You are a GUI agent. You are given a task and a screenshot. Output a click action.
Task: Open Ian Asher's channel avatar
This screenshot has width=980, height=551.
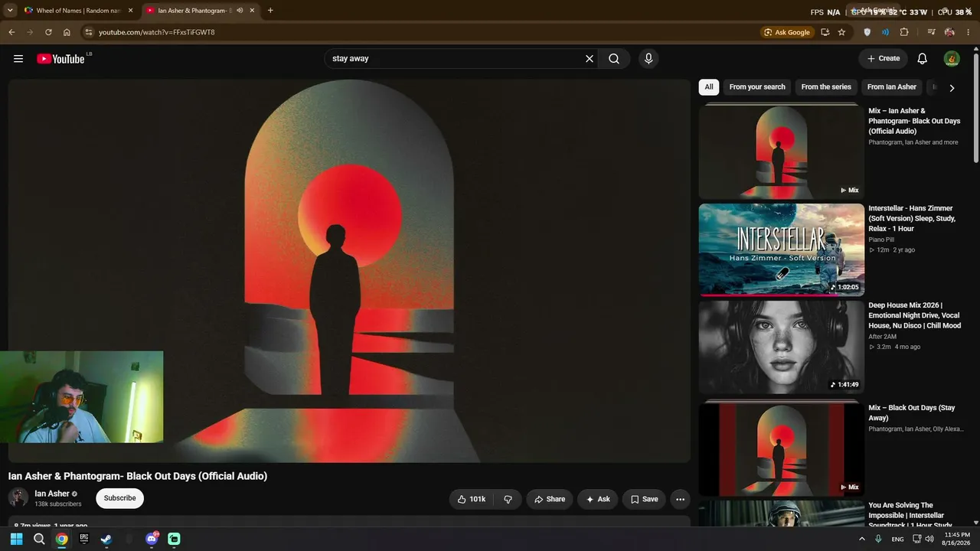18,497
